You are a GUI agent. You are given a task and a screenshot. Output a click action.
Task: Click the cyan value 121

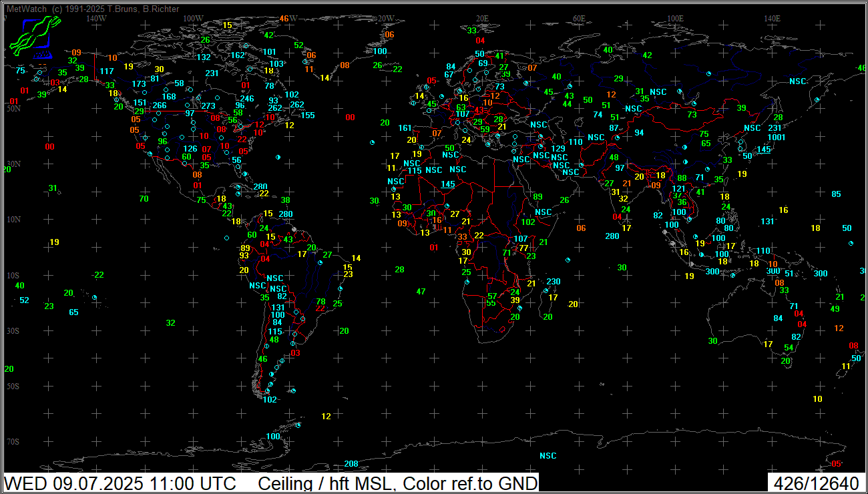pyautogui.click(x=679, y=189)
